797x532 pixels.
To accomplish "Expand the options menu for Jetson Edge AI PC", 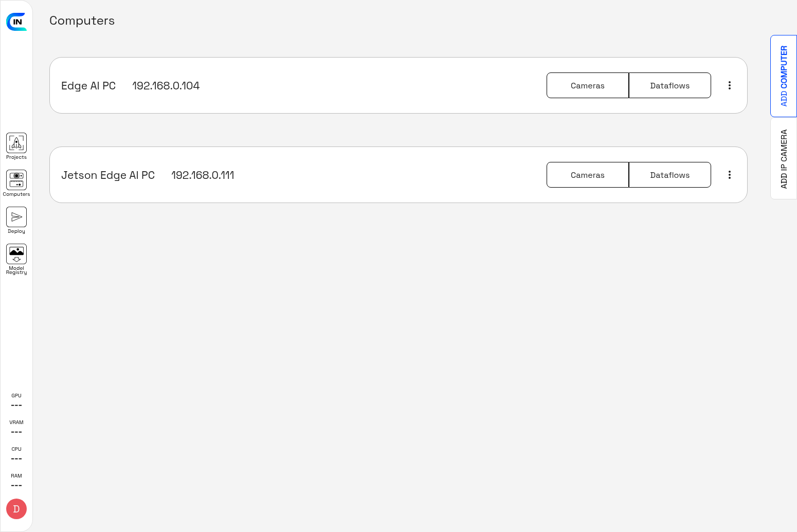I will point(729,175).
